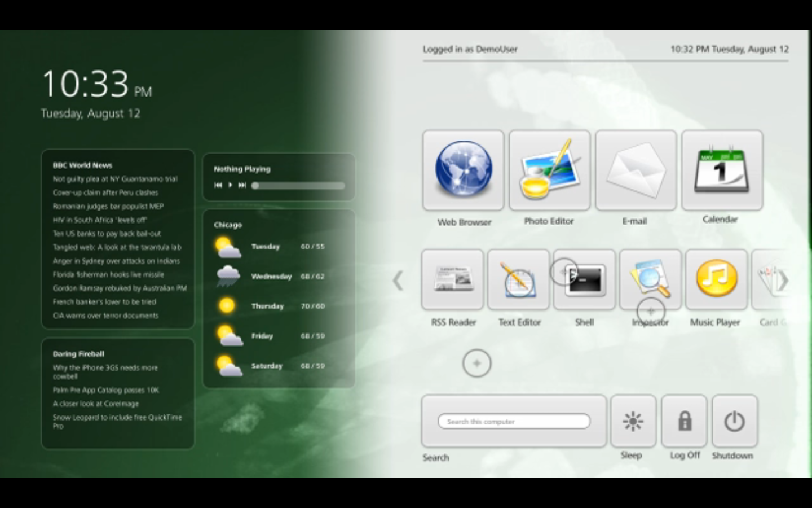Launch the Photo Editor app
Screen dimensions: 812x508
[x=549, y=170]
